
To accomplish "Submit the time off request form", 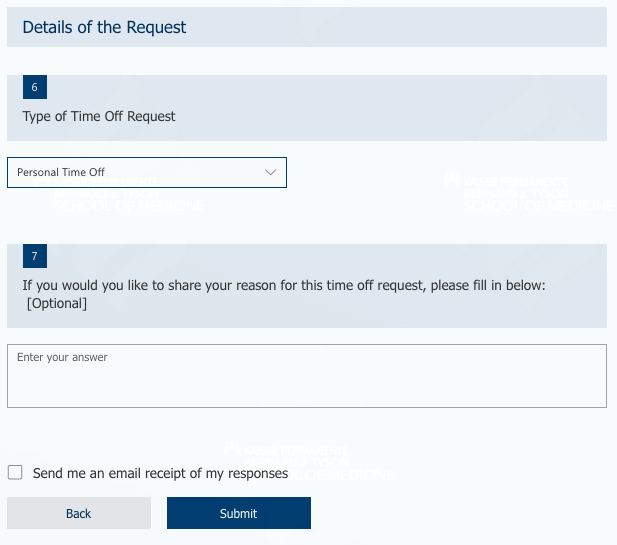I will tap(239, 513).
